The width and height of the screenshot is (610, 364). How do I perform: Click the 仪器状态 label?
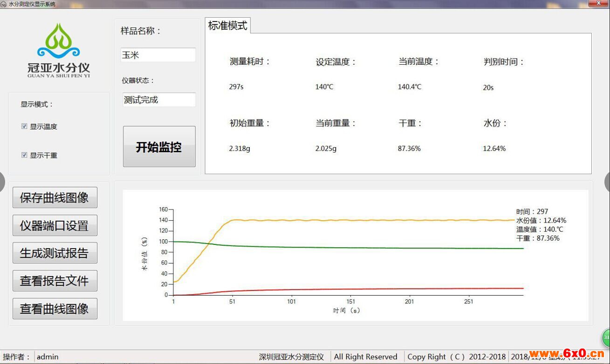138,81
